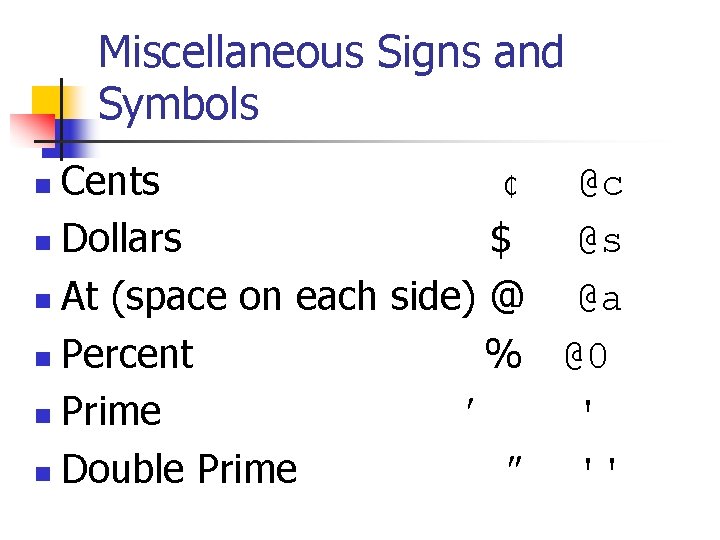
Task: Click the percent sign symbol
Action: (x=503, y=353)
